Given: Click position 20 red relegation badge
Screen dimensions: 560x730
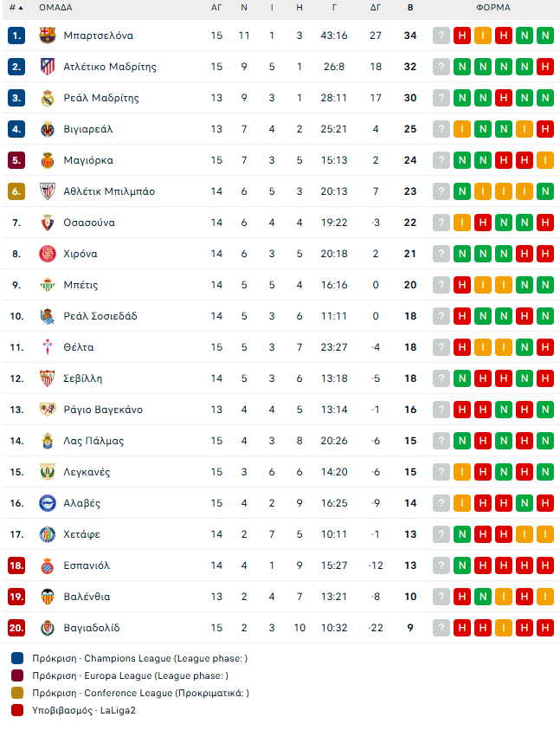Looking at the screenshot, I should point(16,628).
